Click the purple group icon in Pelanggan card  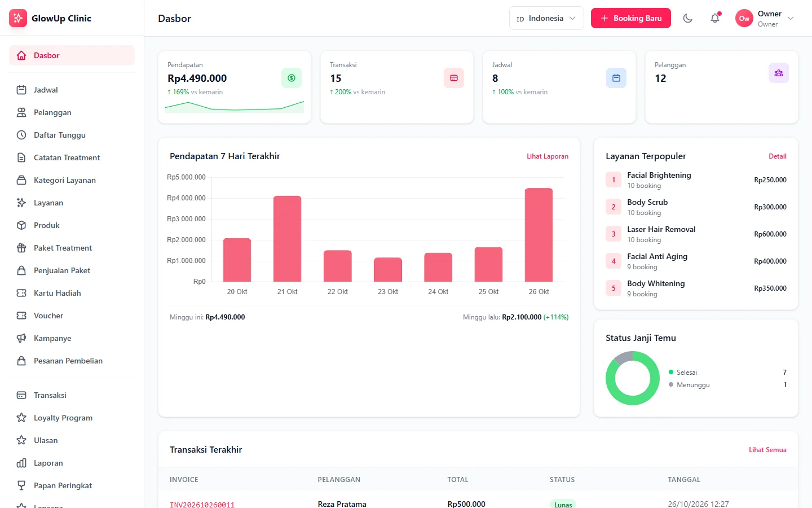pyautogui.click(x=779, y=73)
